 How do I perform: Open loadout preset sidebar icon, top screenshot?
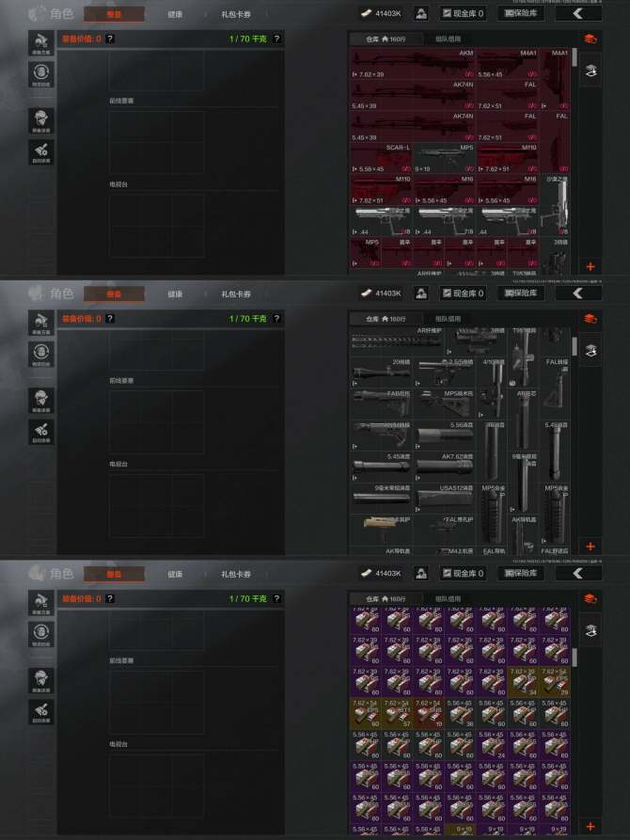pos(41,43)
